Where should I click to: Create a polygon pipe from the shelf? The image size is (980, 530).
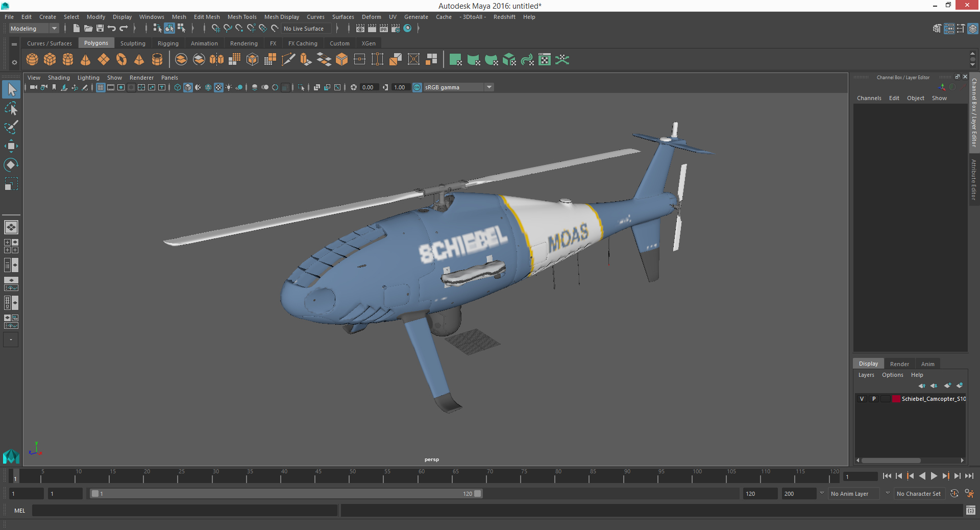pyautogui.click(x=157, y=60)
